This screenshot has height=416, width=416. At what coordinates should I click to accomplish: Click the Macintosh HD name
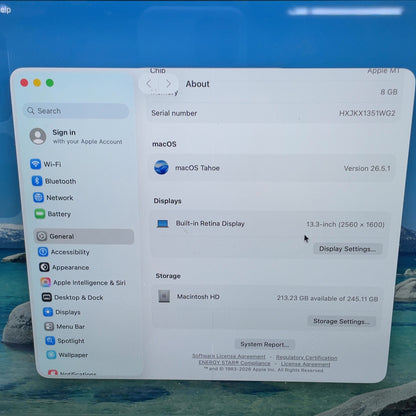point(198,296)
